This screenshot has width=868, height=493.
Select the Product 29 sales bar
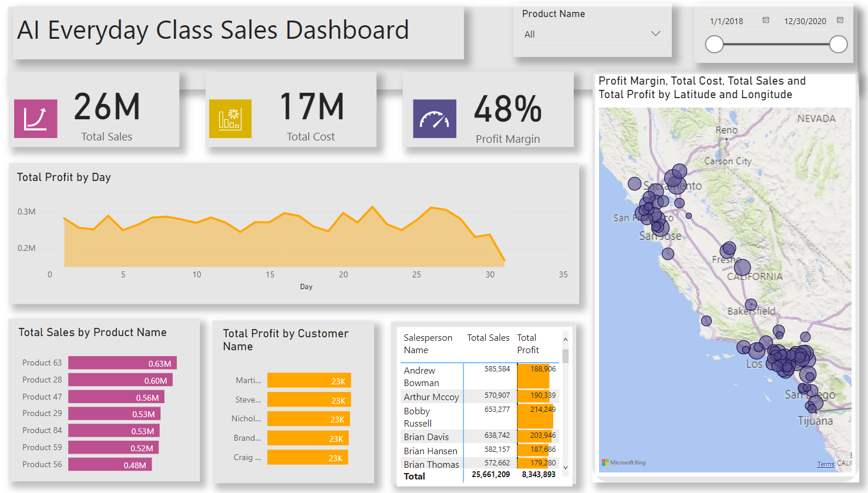(114, 414)
